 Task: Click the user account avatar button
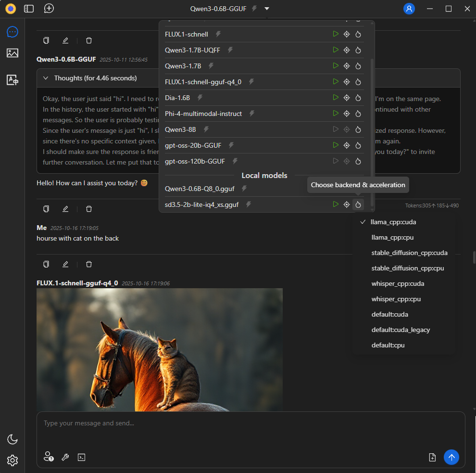pos(409,9)
